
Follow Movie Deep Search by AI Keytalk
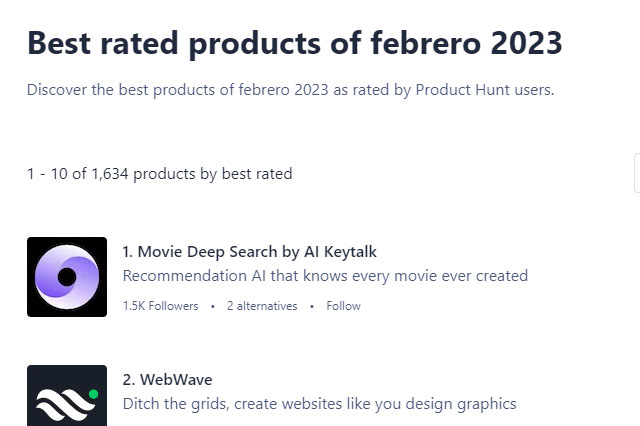tap(343, 306)
